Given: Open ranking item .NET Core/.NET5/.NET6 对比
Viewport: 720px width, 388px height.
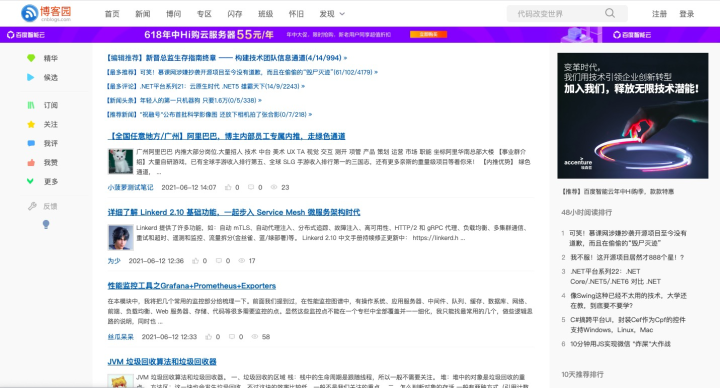Looking at the screenshot, I should point(616,276).
